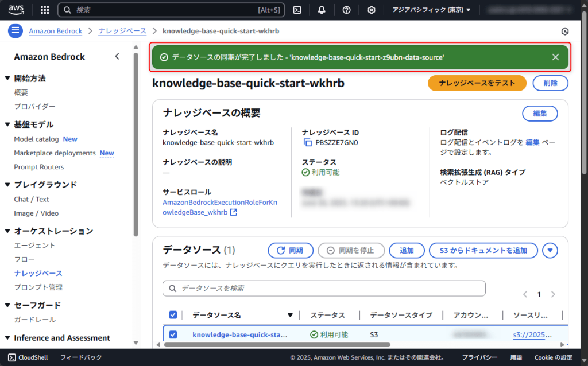
Task: Collapse the Amazon Bedrock sidebar
Action: click(x=117, y=57)
